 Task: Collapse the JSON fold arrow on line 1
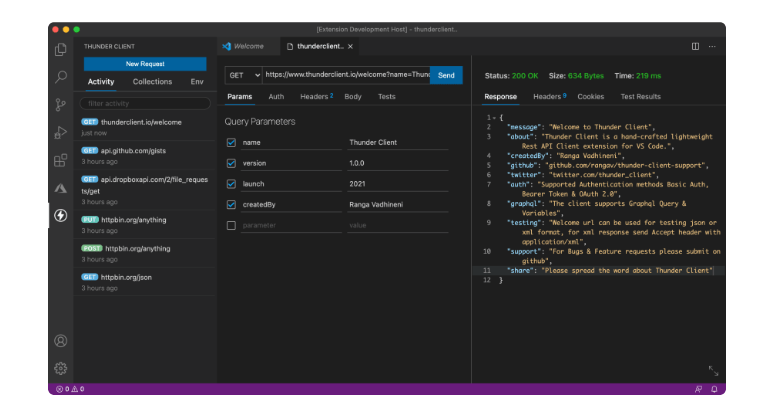pos(494,118)
